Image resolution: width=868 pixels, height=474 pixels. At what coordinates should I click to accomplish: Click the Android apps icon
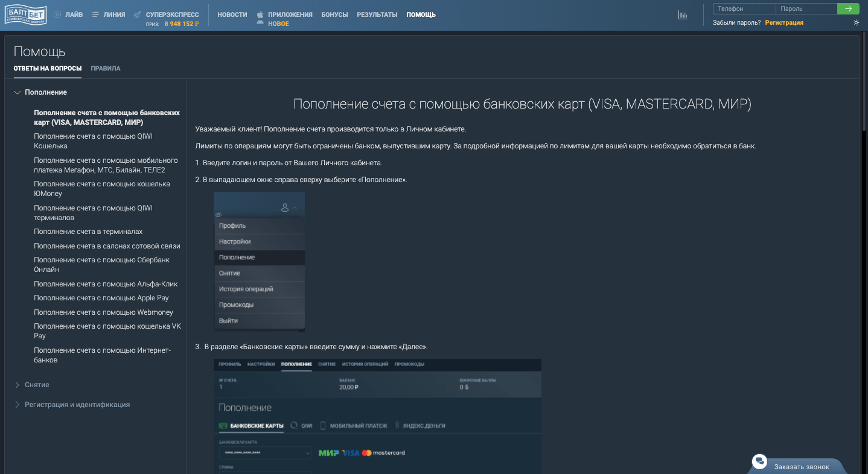click(x=260, y=22)
